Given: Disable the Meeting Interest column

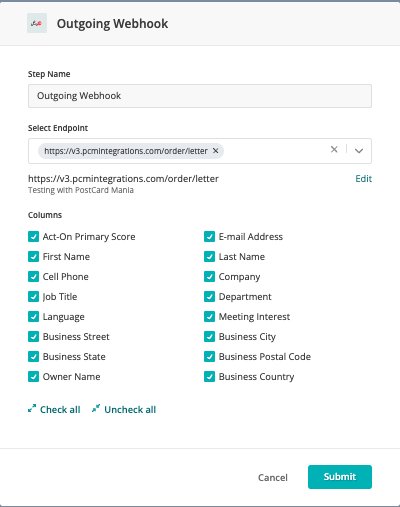Looking at the screenshot, I should (209, 317).
